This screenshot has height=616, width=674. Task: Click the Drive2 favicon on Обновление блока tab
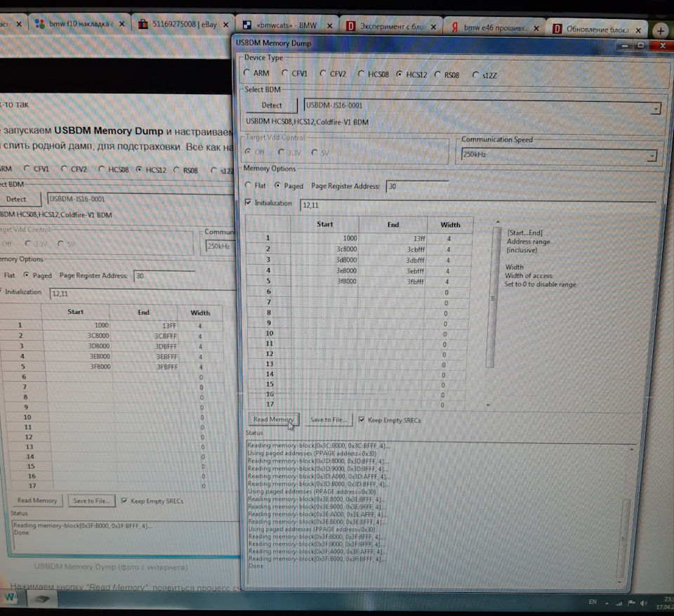[x=557, y=30]
